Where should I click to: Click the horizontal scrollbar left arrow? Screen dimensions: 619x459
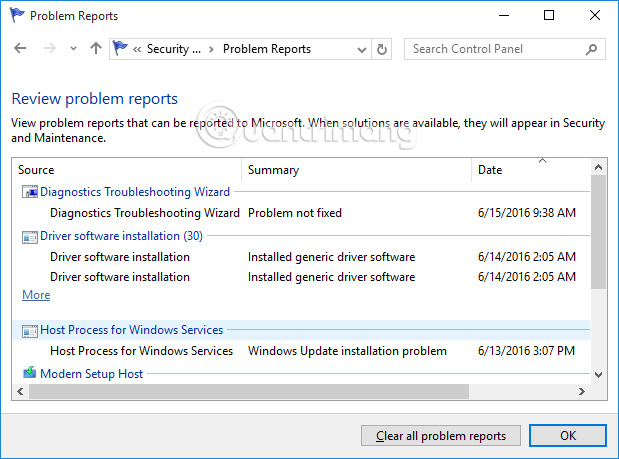pyautogui.click(x=21, y=392)
